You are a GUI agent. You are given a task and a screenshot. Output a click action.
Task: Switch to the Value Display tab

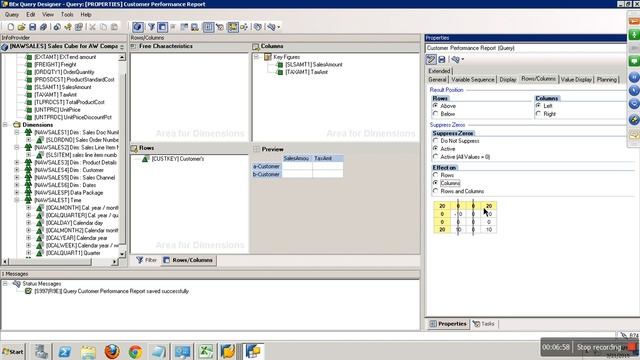pyautogui.click(x=576, y=80)
